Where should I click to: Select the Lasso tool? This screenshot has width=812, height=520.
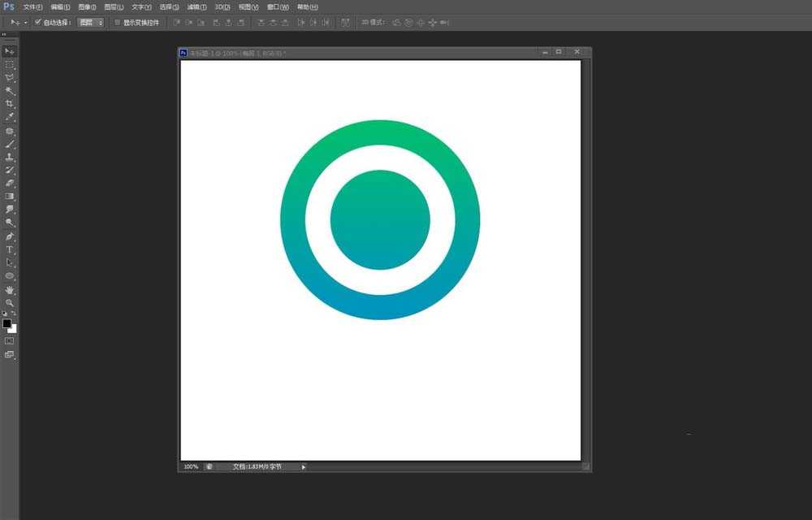(9, 77)
